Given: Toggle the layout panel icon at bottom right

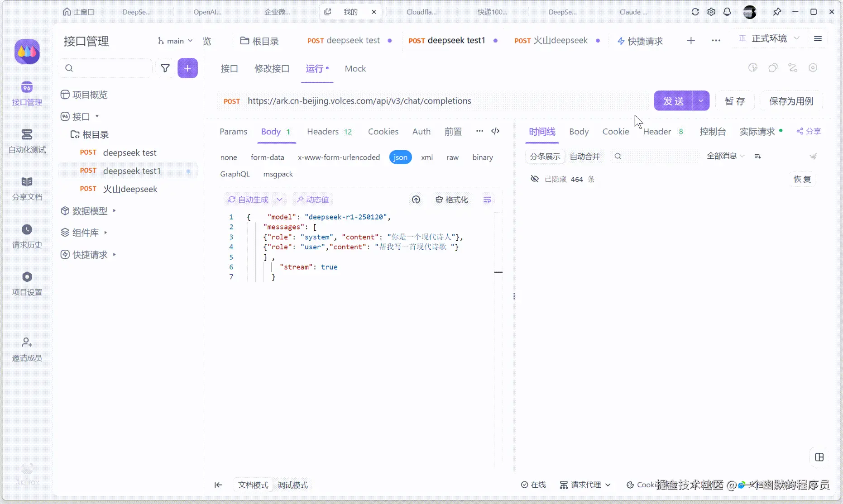Looking at the screenshot, I should pyautogui.click(x=819, y=457).
